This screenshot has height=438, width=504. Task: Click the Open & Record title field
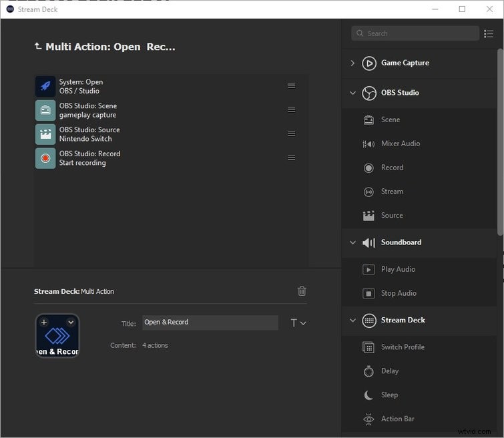[x=210, y=322]
